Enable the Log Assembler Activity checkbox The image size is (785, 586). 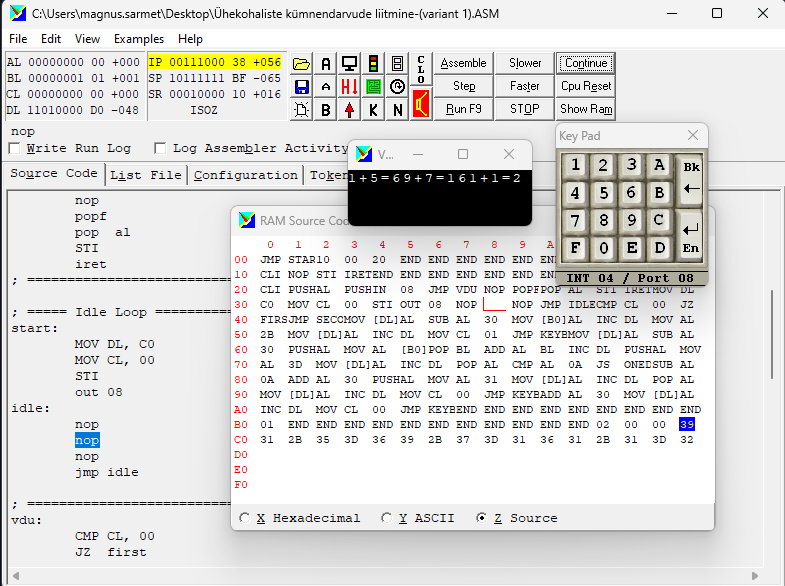tap(160, 149)
